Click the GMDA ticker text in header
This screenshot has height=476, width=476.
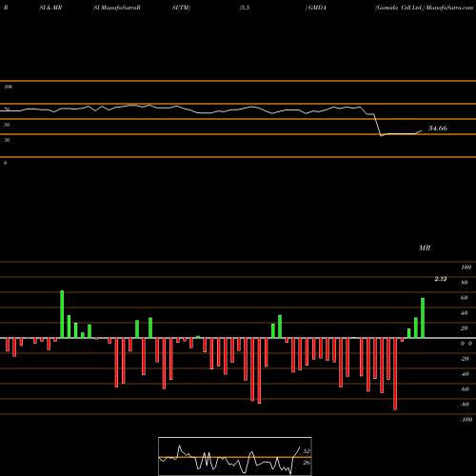(x=317, y=8)
